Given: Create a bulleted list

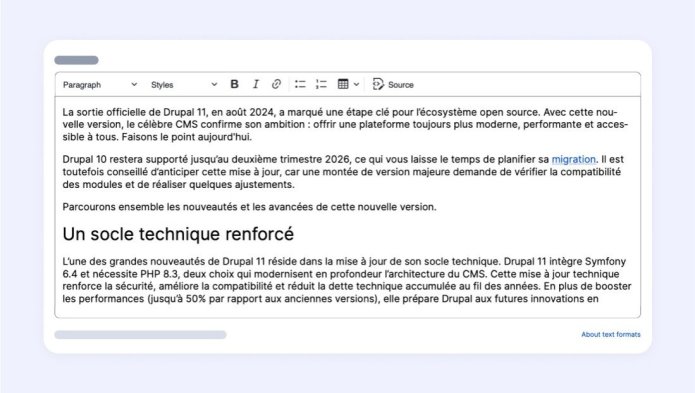Looking at the screenshot, I should pos(300,84).
